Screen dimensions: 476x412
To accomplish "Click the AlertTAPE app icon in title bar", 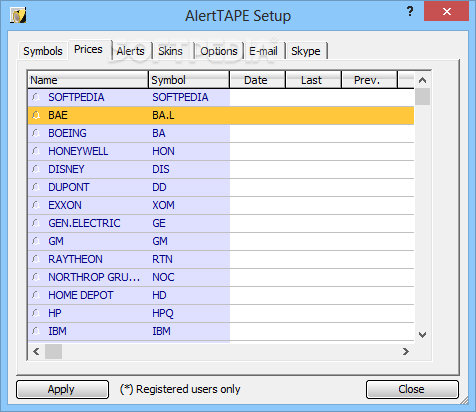I will tap(18, 15).
